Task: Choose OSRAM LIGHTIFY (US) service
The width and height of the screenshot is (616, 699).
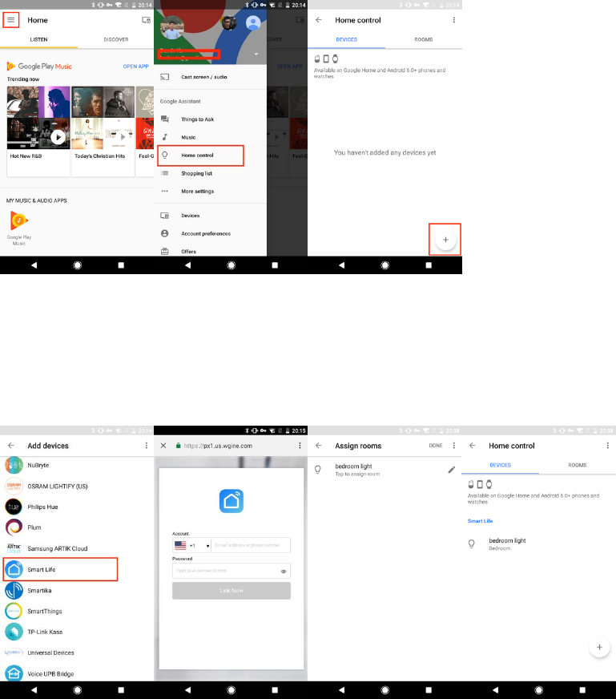Action: pyautogui.click(x=77, y=487)
